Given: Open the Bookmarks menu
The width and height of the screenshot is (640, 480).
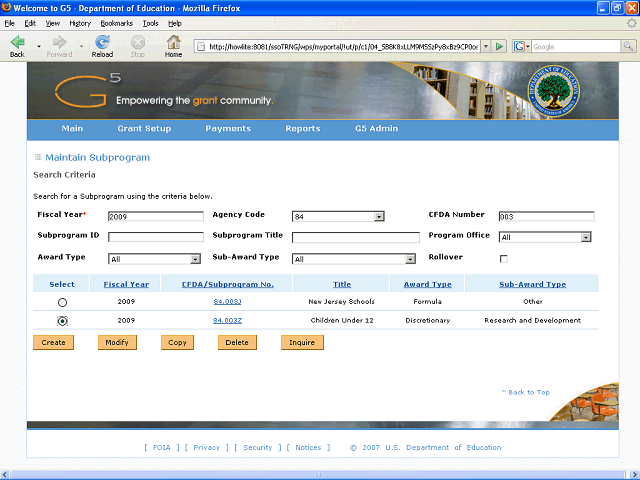Looking at the screenshot, I should pos(117,23).
